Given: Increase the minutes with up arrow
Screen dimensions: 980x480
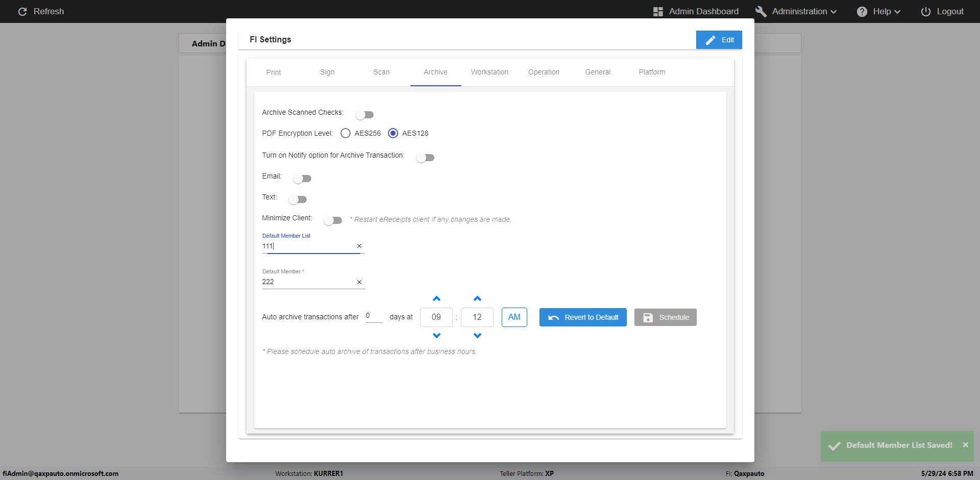Looking at the screenshot, I should 477,298.
